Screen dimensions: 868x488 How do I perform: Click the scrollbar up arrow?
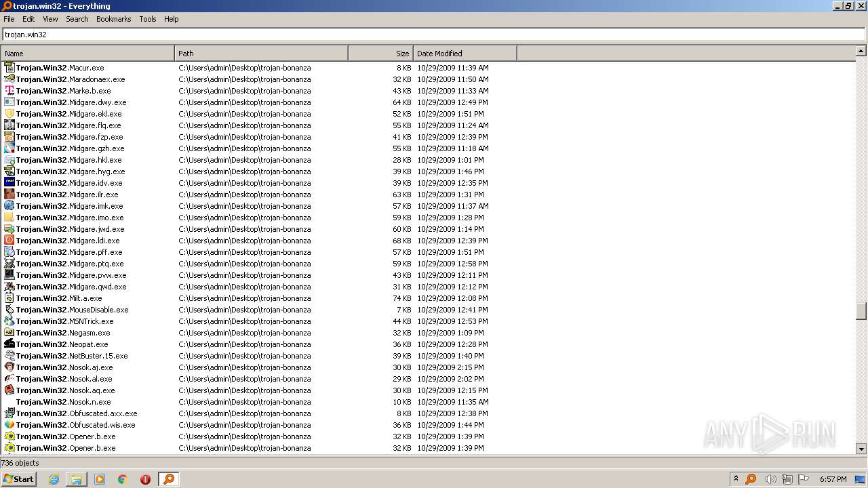click(x=861, y=51)
